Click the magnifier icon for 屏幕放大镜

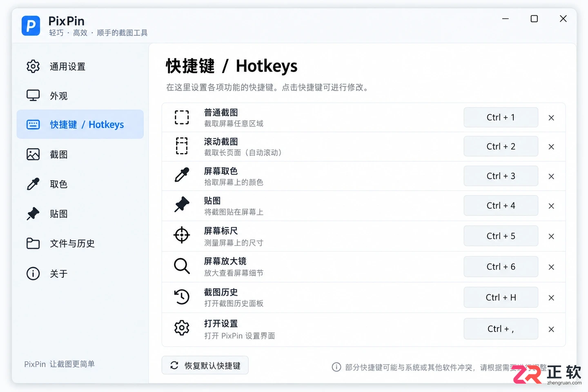(x=182, y=266)
